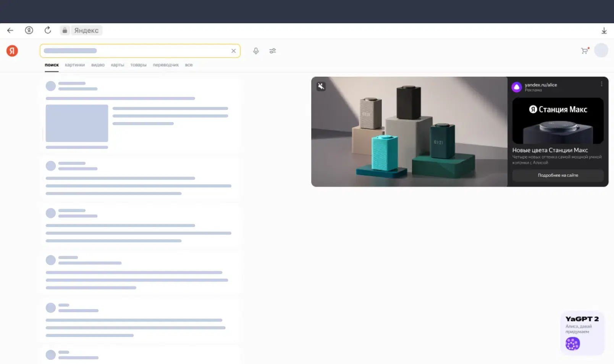Switch to the видео tab

click(98, 65)
